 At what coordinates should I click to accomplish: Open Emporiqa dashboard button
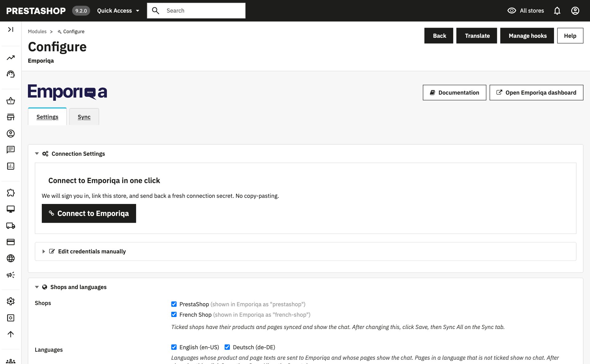pos(537,92)
